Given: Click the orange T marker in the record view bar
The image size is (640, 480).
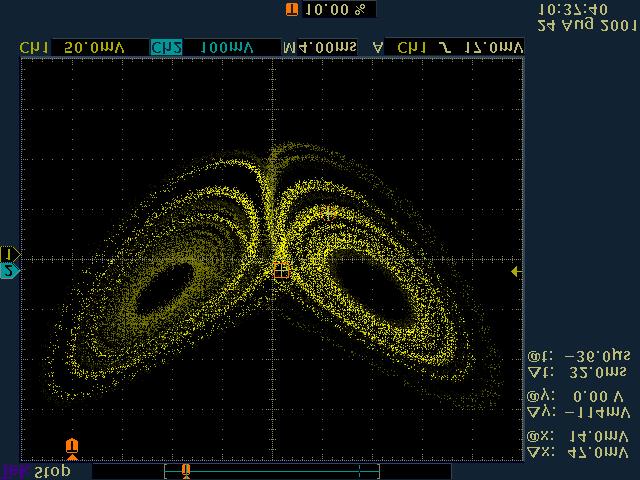Looking at the screenshot, I should 186,471.
